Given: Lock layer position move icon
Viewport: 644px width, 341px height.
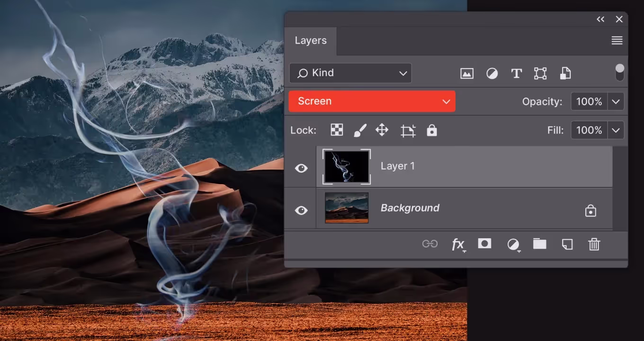Looking at the screenshot, I should pyautogui.click(x=382, y=130).
